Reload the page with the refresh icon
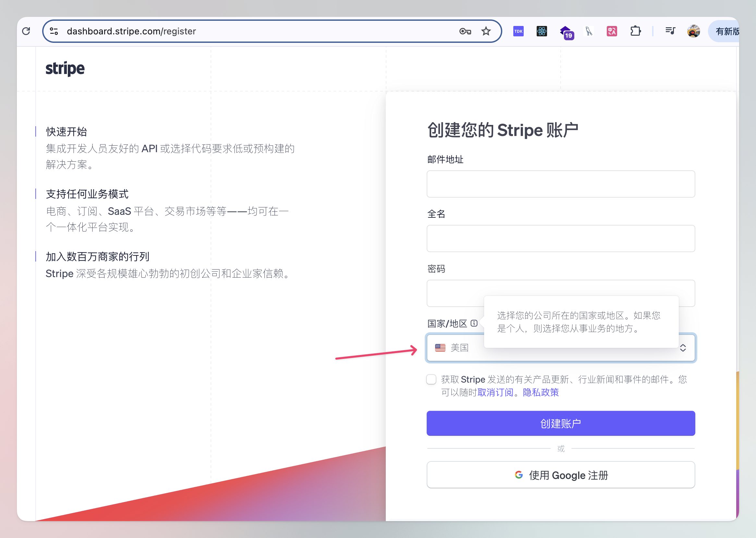756x538 pixels. (26, 31)
